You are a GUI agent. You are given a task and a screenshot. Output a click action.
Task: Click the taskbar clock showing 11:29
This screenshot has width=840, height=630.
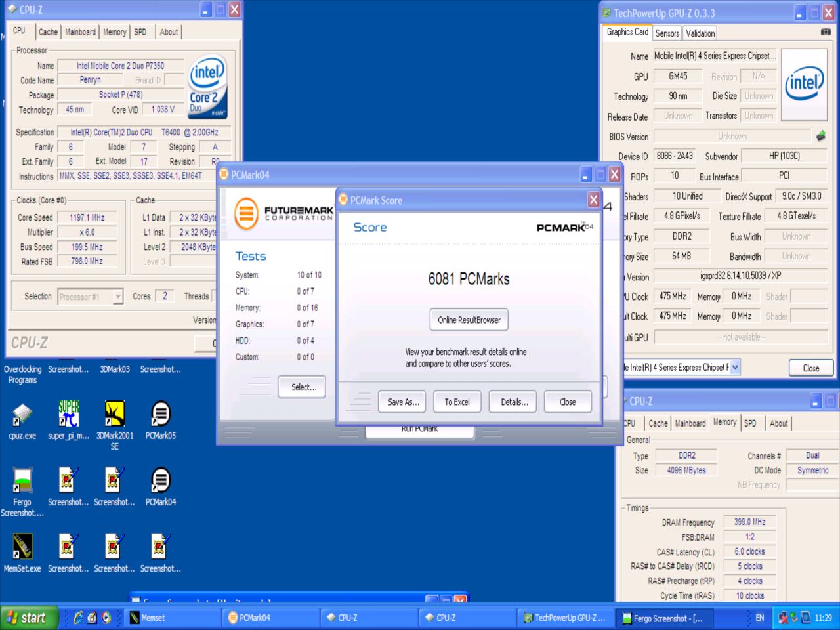coord(824,618)
